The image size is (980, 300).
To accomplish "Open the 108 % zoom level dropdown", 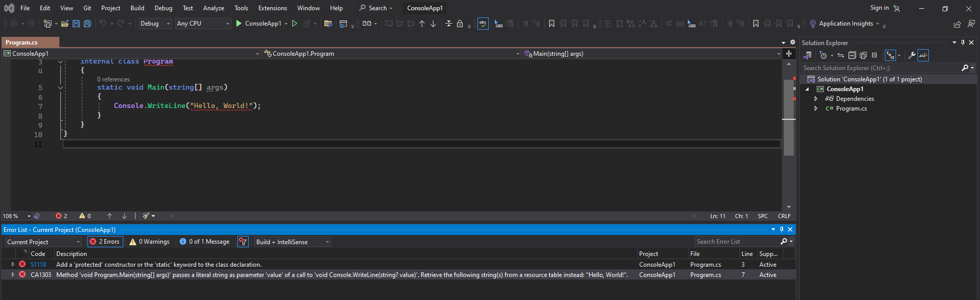I will 17,216.
